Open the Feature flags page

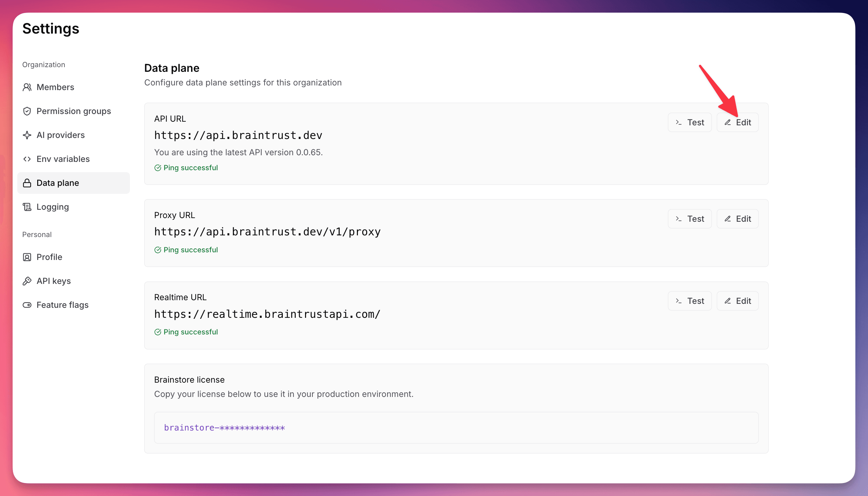click(x=73, y=305)
